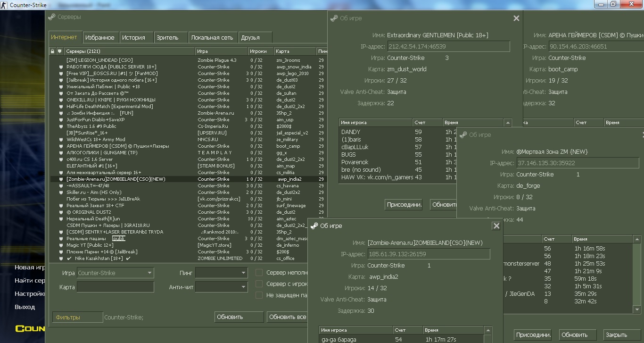
Task: Click scroll-up arrow of Extraordinary GENTLEMEN player list
Action: [x=508, y=123]
